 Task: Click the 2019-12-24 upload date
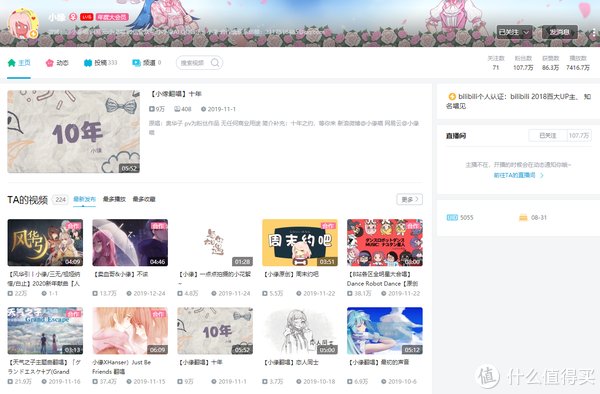149,293
